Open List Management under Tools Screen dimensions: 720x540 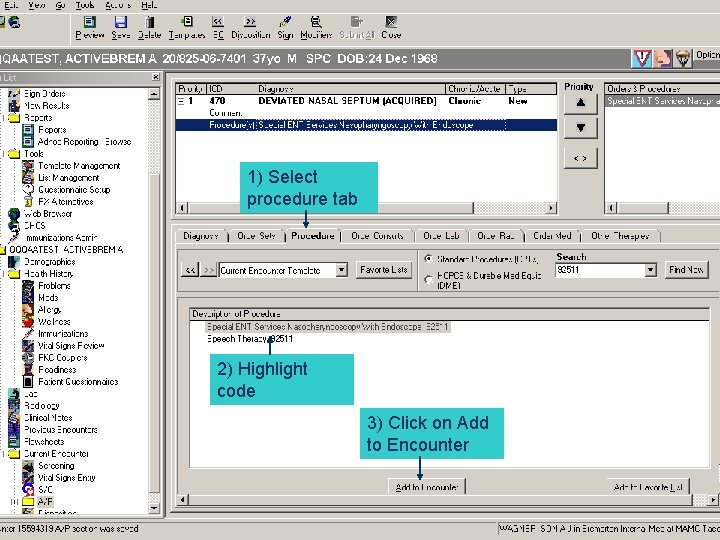click(x=68, y=178)
